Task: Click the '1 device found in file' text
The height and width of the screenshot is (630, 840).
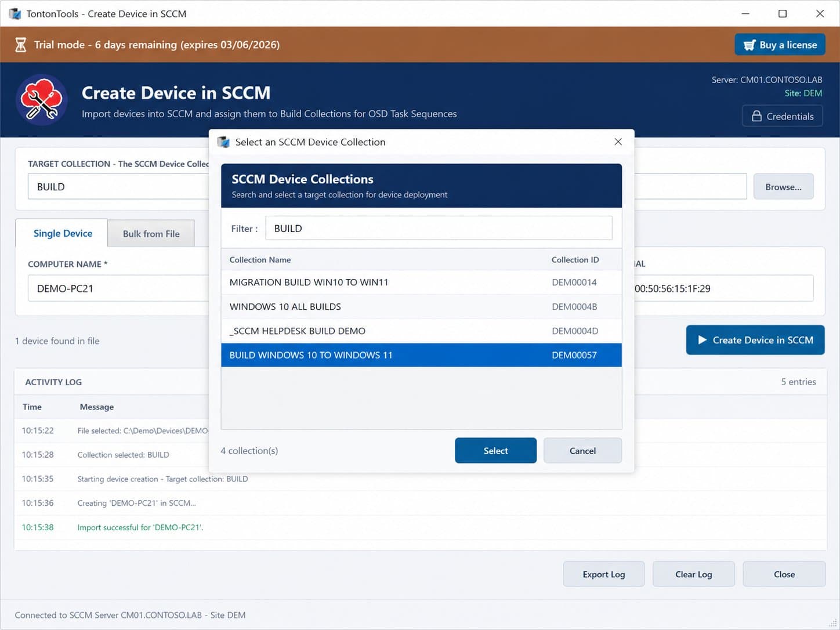Action: click(57, 341)
